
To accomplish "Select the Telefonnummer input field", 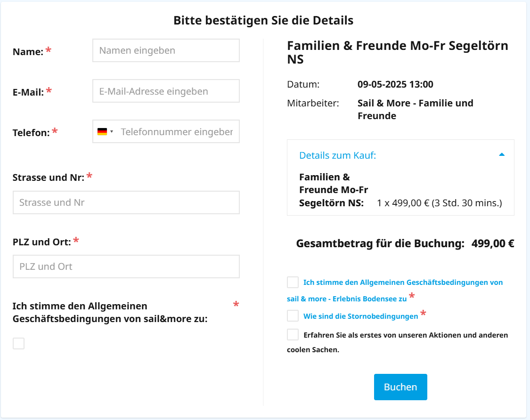I will pyautogui.click(x=177, y=132).
